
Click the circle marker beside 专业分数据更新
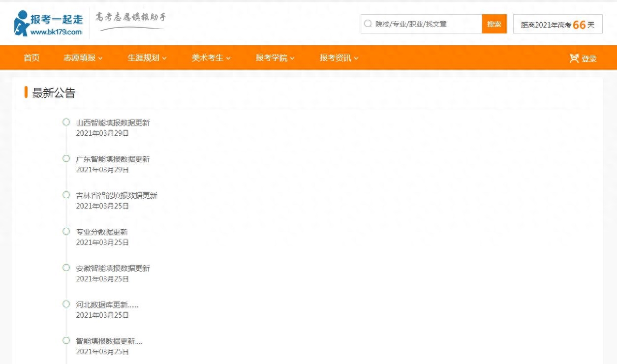coord(66,231)
